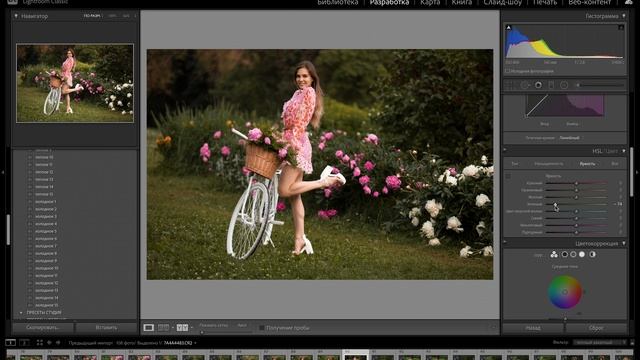Click the Сброс button
This screenshot has height=360, width=640.
coord(596,328)
